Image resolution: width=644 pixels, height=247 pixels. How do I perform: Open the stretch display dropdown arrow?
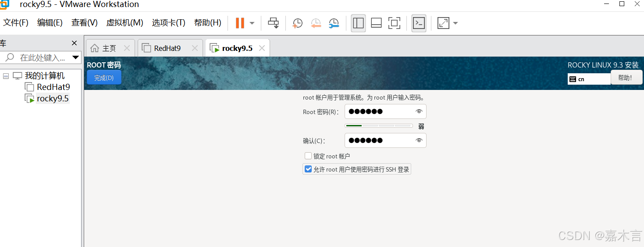pos(455,23)
